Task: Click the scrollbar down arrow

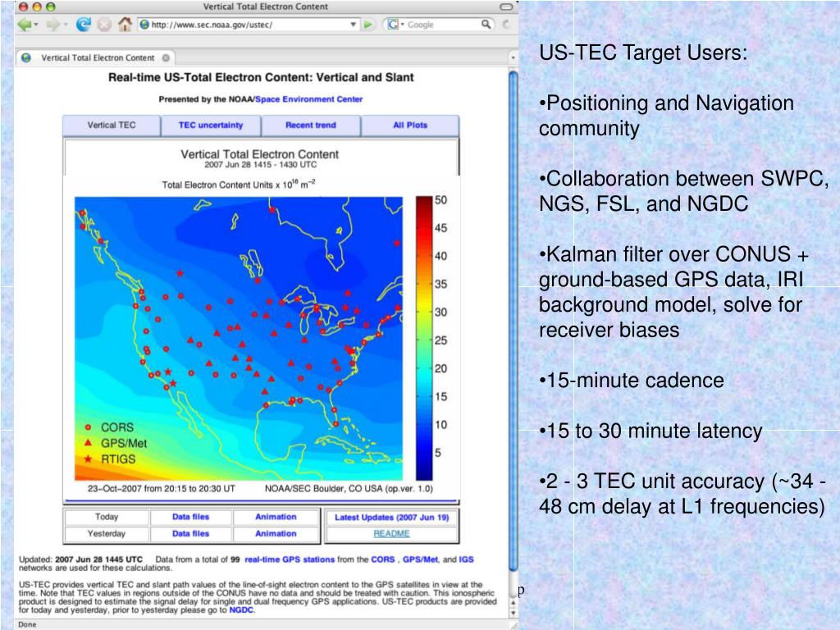Action: (514, 613)
